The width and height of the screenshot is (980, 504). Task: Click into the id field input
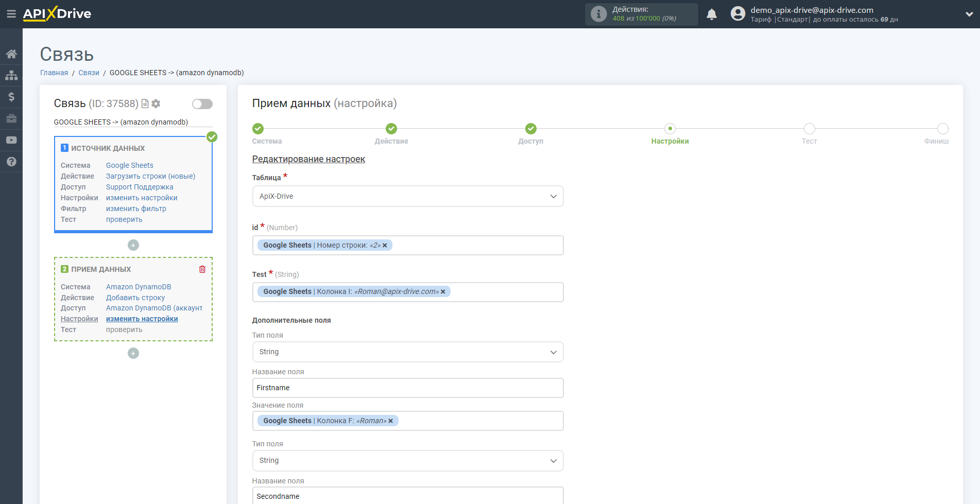click(408, 246)
